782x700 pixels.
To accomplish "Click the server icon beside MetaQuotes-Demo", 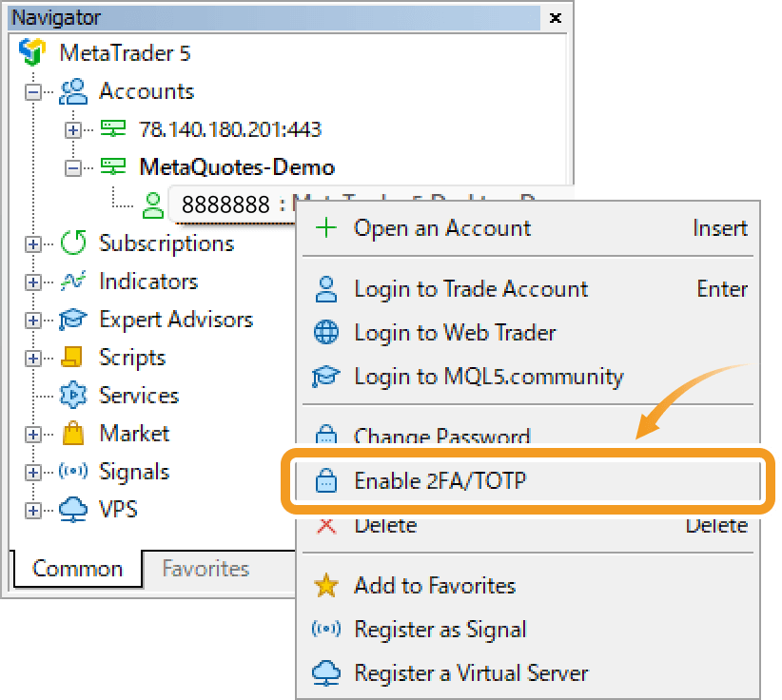I will (113, 166).
